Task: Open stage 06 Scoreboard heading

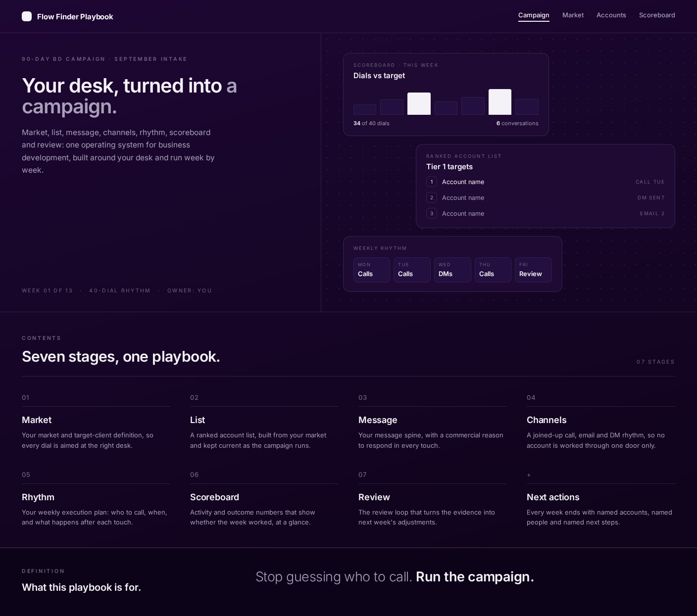Action: point(214,497)
